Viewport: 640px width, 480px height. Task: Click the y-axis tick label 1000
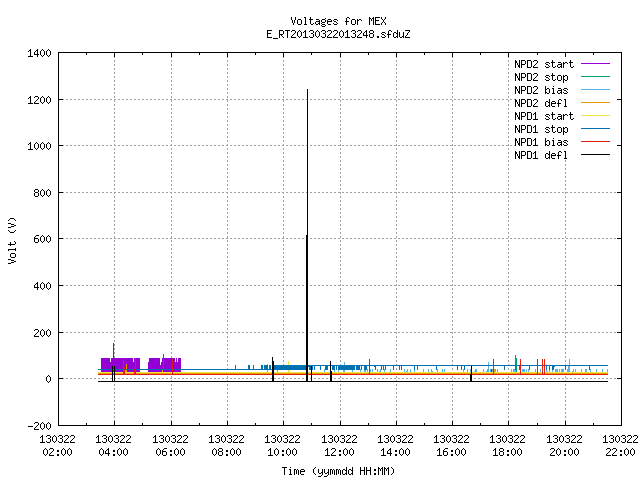39,146
